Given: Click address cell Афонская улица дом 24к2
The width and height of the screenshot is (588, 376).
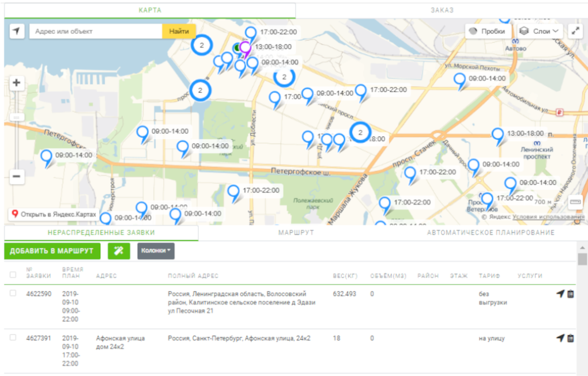Looking at the screenshot, I should (120, 342).
